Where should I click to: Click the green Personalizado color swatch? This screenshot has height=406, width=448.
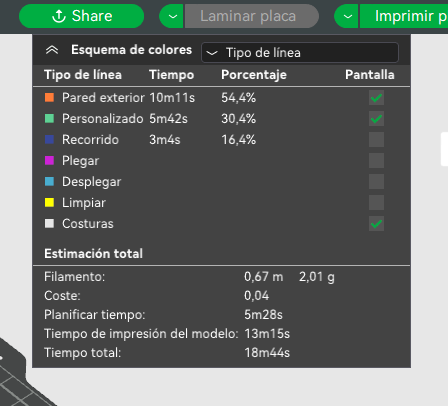click(49, 118)
